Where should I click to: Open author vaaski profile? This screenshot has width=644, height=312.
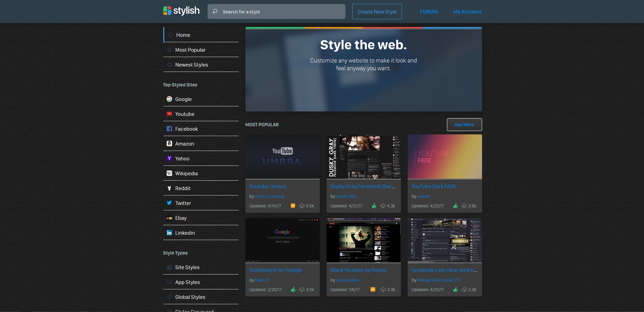[x=423, y=196]
